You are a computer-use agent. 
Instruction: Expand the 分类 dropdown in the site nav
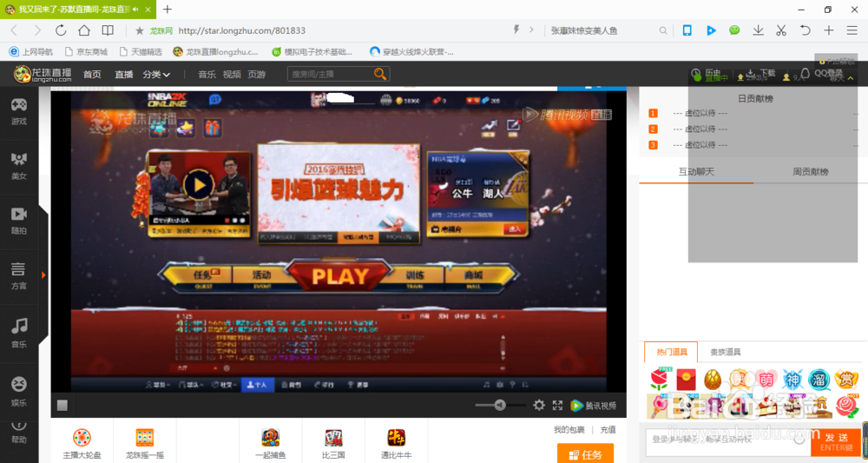(x=156, y=74)
